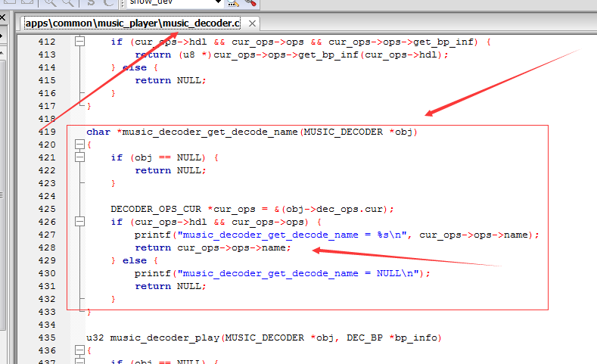Viewport: 597px width, 364px height.
Task: Click the printf NULL string on line 430
Action: pyautogui.click(x=298, y=273)
